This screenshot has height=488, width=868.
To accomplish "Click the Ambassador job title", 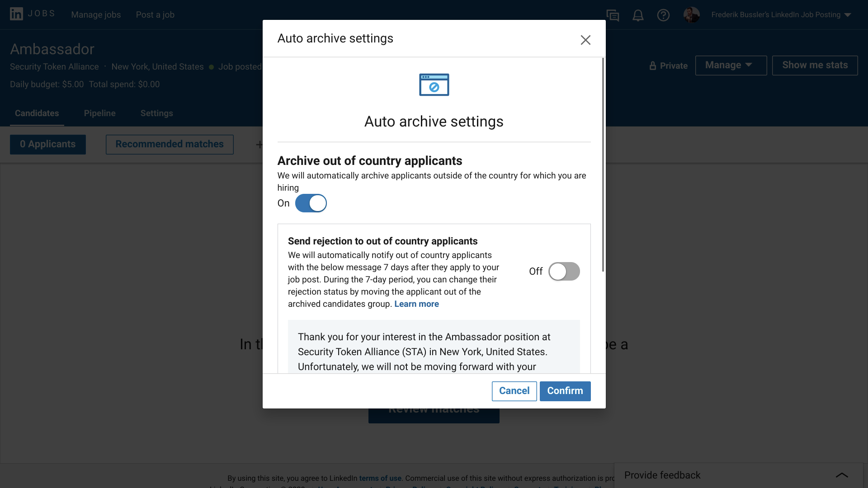I will tap(52, 49).
